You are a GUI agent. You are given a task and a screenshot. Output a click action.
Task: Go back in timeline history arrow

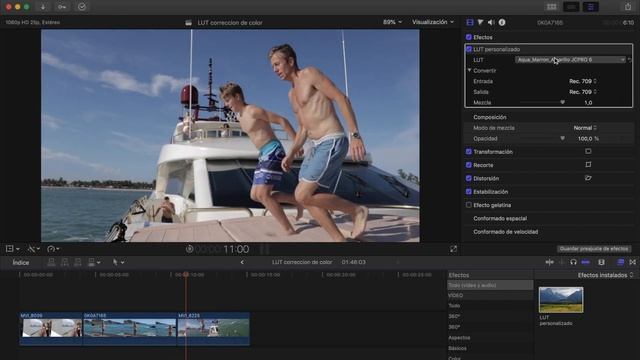[242, 262]
